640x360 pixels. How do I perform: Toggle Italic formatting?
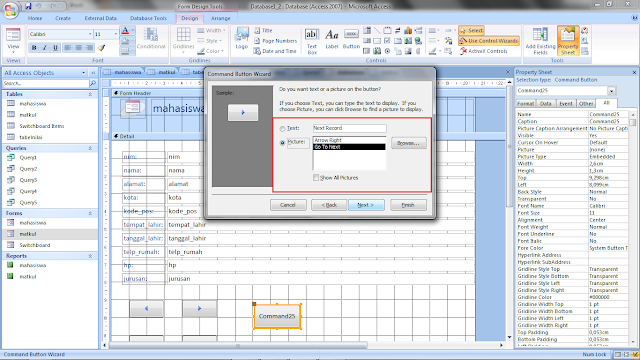pos(45,48)
